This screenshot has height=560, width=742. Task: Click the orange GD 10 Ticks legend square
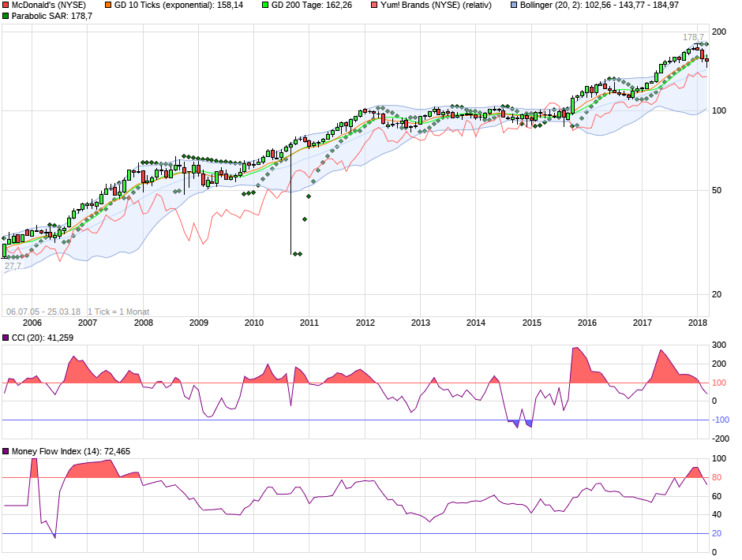click(107, 5)
